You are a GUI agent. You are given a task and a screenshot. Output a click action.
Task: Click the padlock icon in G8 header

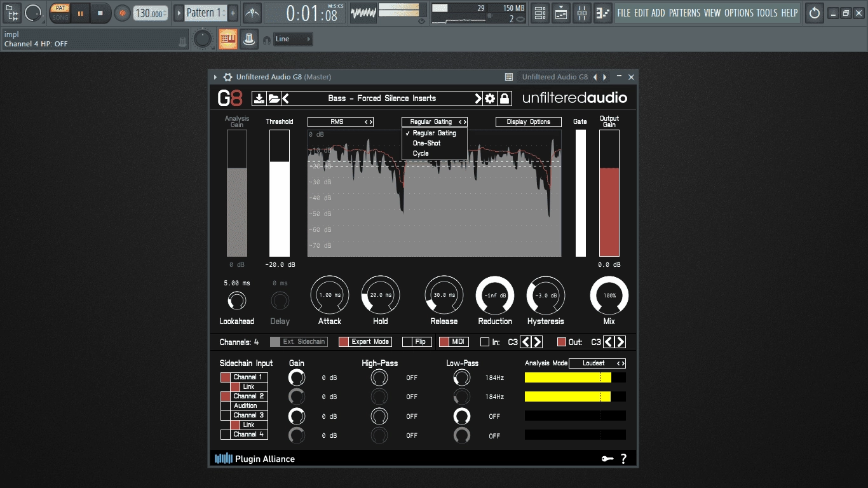[x=505, y=98]
